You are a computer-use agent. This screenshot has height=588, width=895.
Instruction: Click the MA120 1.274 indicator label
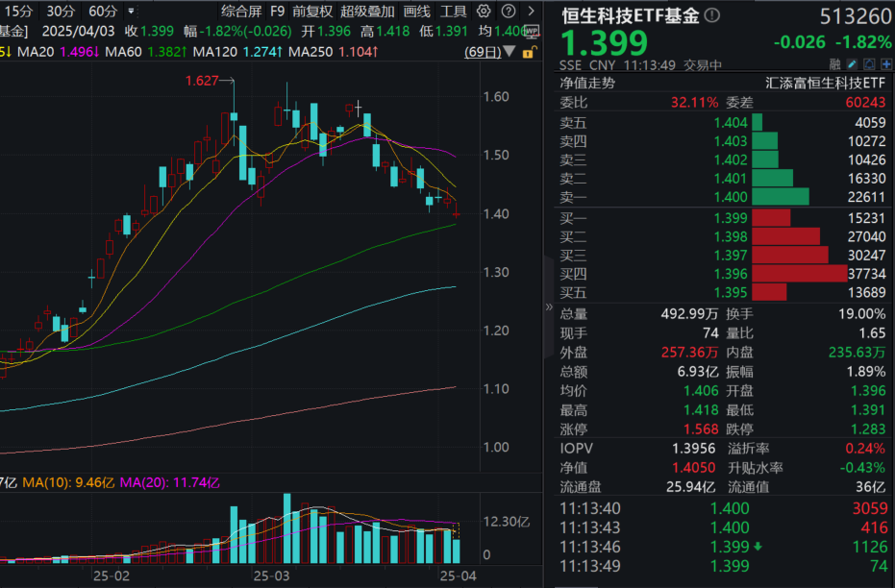pyautogui.click(x=237, y=52)
